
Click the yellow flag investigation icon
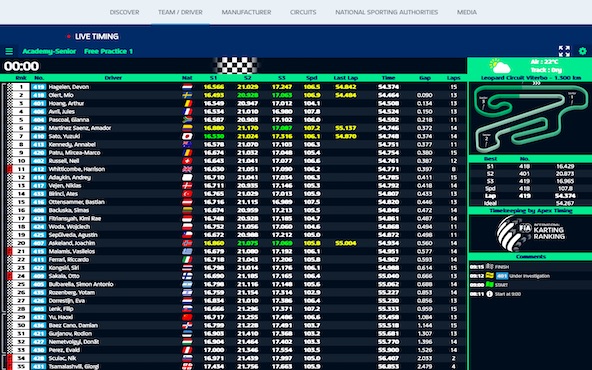tap(490, 276)
